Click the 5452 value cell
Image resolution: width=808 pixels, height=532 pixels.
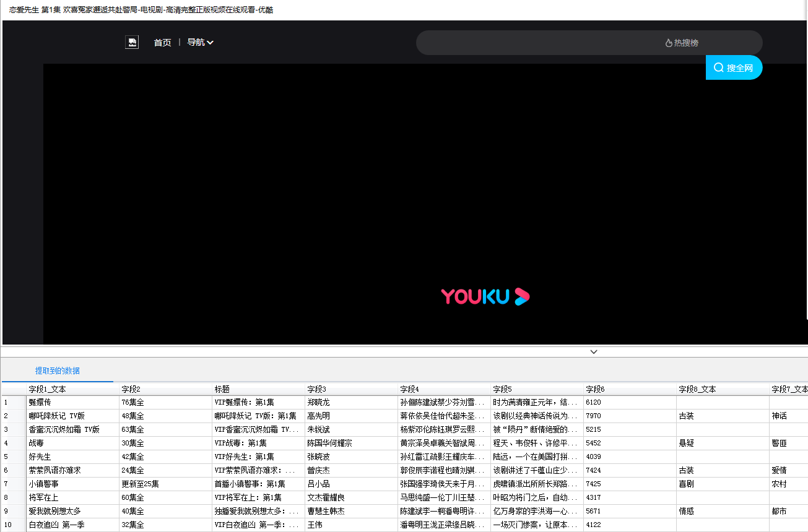(x=630, y=443)
